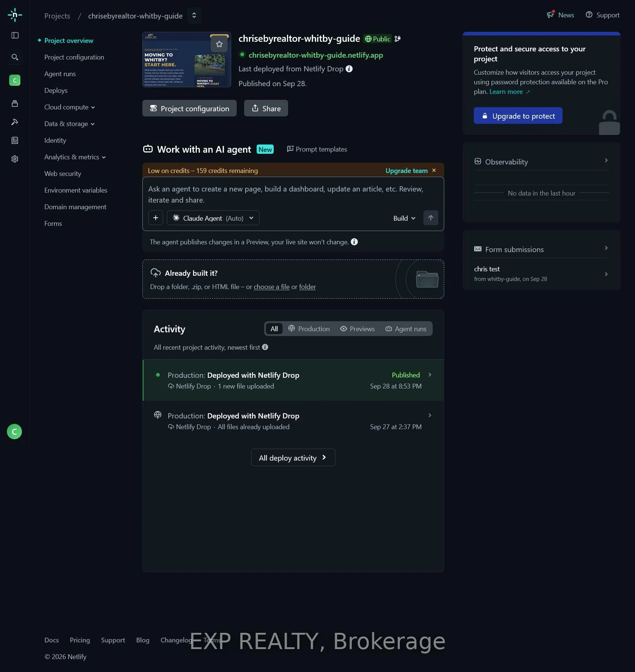Open search from left rail
The image size is (635, 672).
click(15, 57)
